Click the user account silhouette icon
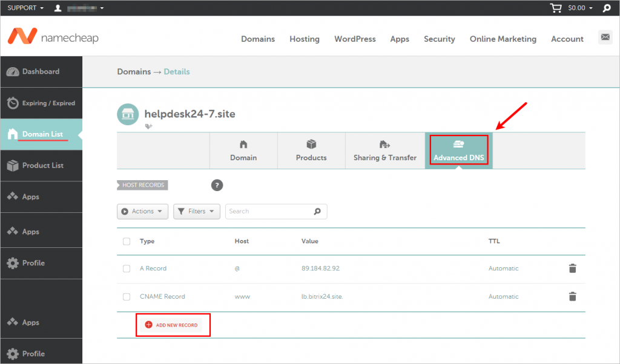 click(x=58, y=8)
